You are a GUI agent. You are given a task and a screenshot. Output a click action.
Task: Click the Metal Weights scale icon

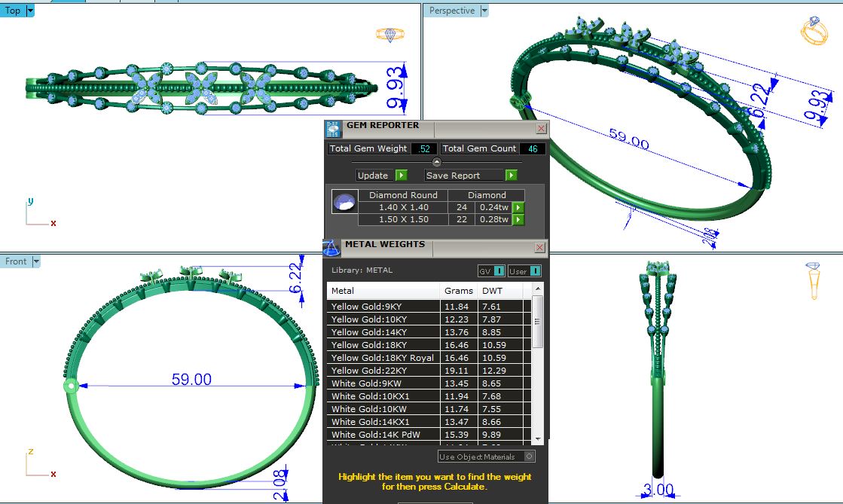click(331, 248)
